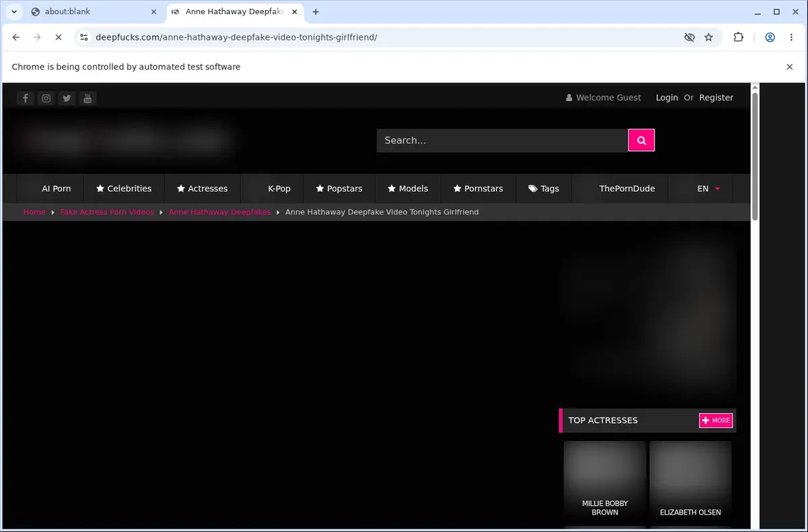Screen dimensions: 808x532
Task: View site information icon
Action: click(x=83, y=38)
